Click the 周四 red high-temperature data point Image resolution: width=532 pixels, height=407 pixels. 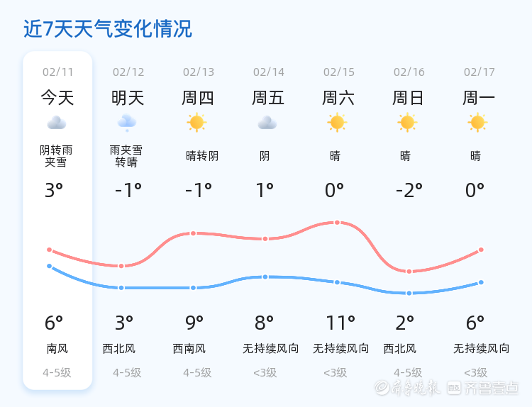193,233
